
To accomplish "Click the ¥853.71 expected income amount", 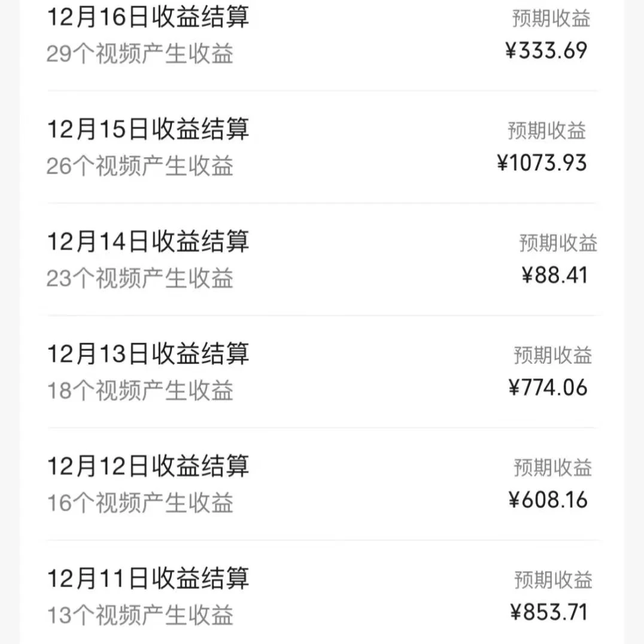I will [548, 612].
